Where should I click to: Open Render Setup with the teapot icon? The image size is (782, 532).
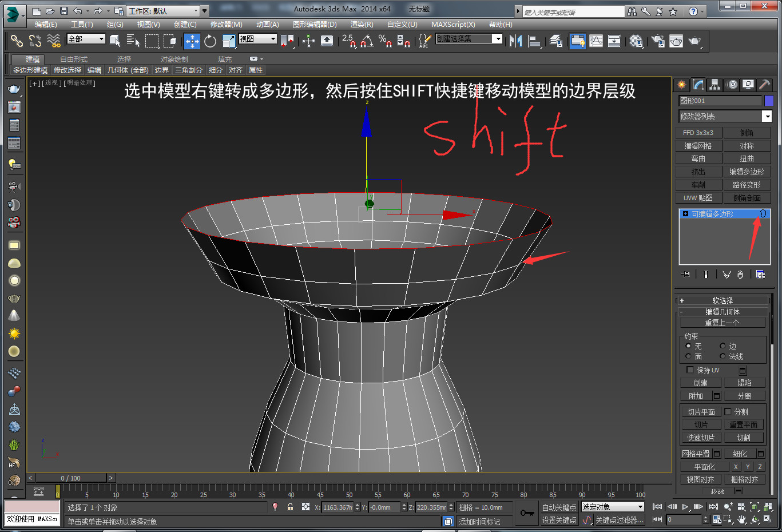658,41
